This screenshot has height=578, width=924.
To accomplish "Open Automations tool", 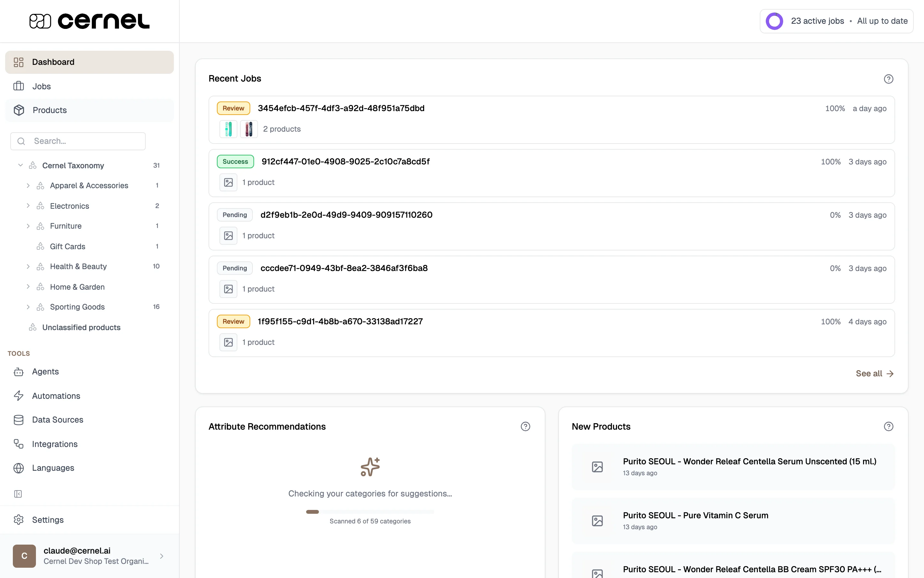I will coord(89,396).
